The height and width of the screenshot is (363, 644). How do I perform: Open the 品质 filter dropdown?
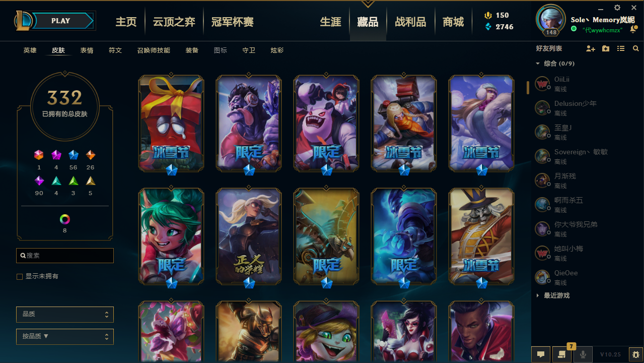coord(65,314)
